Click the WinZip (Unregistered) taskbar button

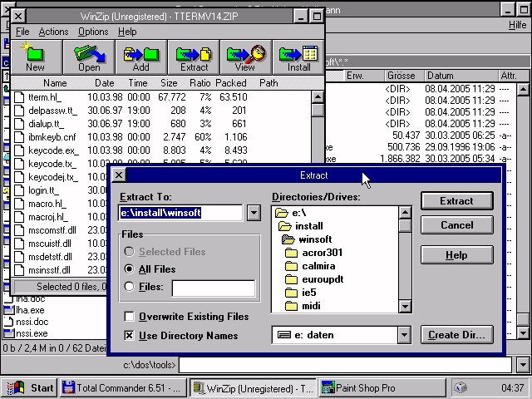point(253,388)
